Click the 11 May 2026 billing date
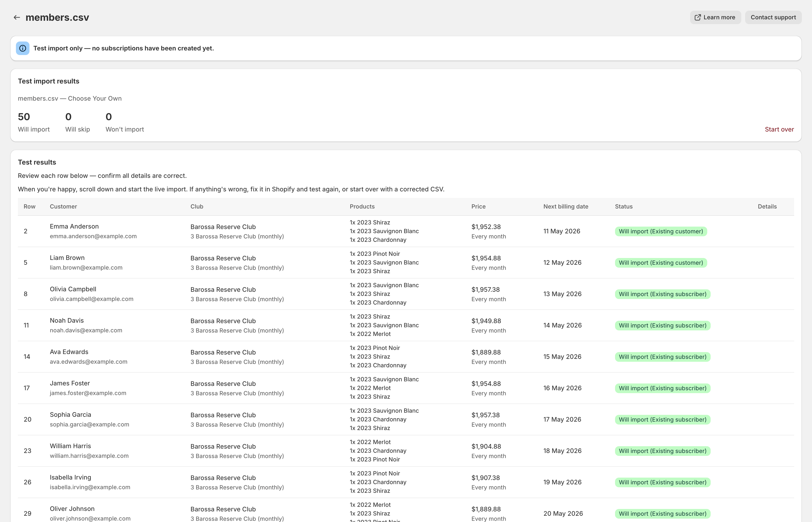 (562, 231)
